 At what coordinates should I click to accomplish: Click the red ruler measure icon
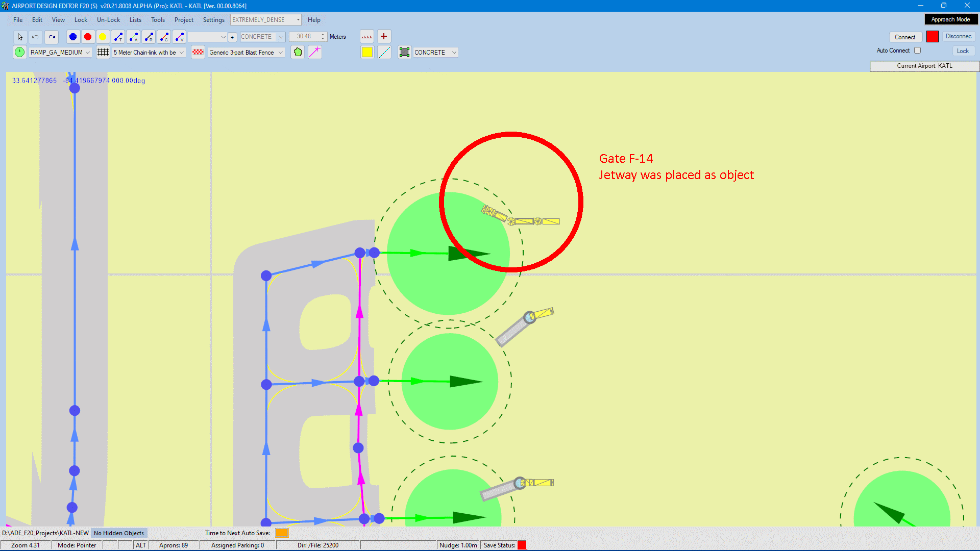click(367, 37)
